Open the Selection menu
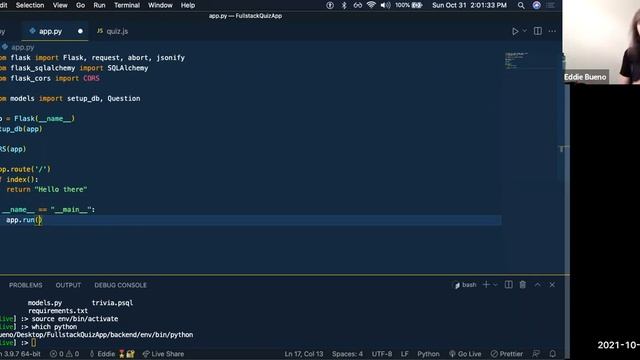640x360 pixels. click(x=30, y=5)
